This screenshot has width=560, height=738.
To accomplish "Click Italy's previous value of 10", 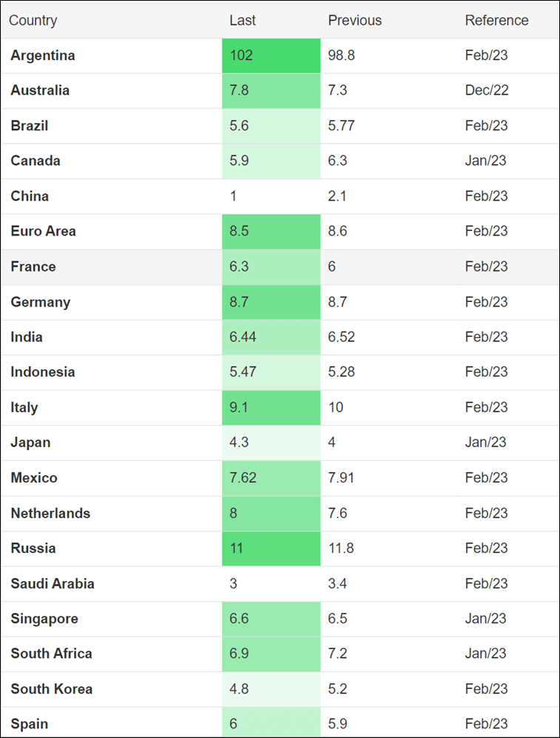I will click(x=336, y=407).
